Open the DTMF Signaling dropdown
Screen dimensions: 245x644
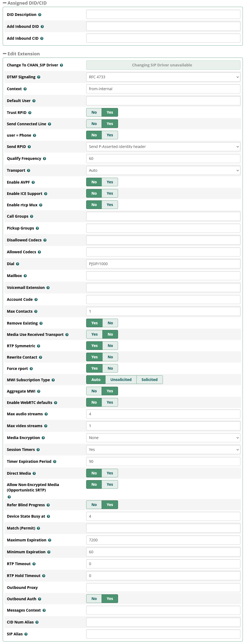[163, 77]
